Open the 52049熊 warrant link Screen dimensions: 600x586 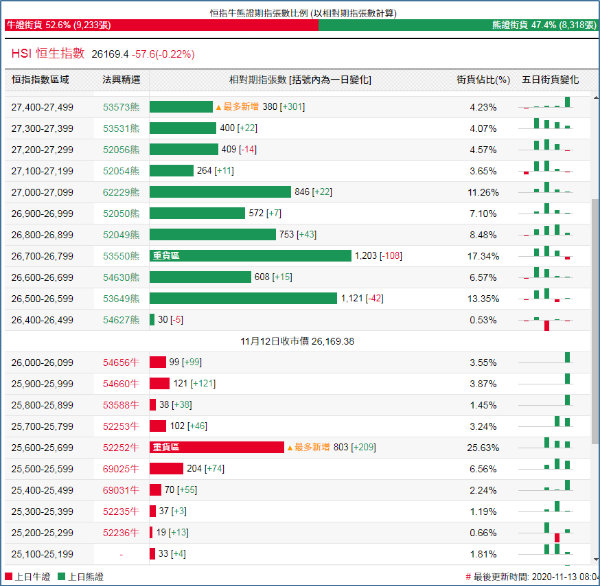pyautogui.click(x=121, y=235)
